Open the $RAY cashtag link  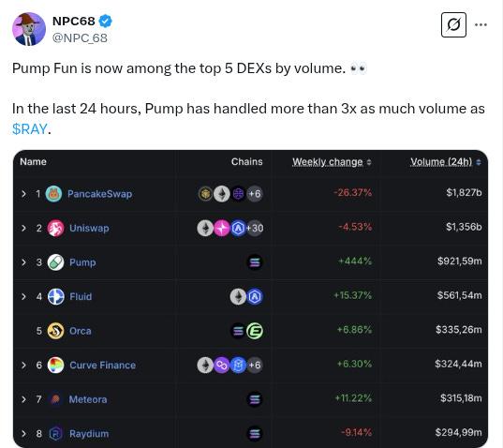(x=30, y=129)
